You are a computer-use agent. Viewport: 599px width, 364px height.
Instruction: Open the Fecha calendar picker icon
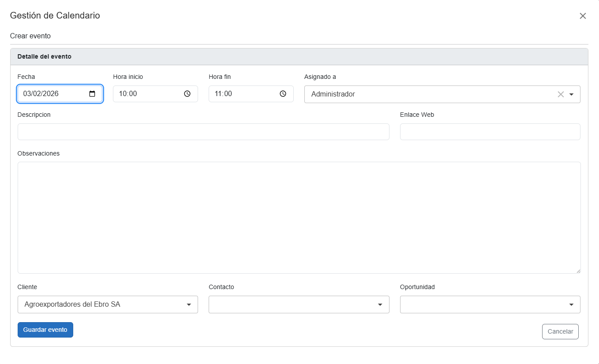tap(92, 94)
